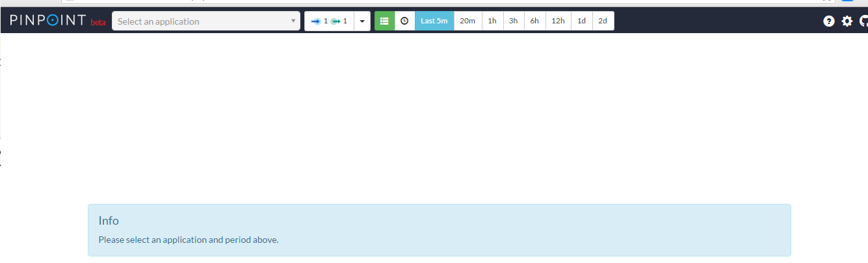Click the Info heading
The width and height of the screenshot is (868, 263).
(109, 221)
